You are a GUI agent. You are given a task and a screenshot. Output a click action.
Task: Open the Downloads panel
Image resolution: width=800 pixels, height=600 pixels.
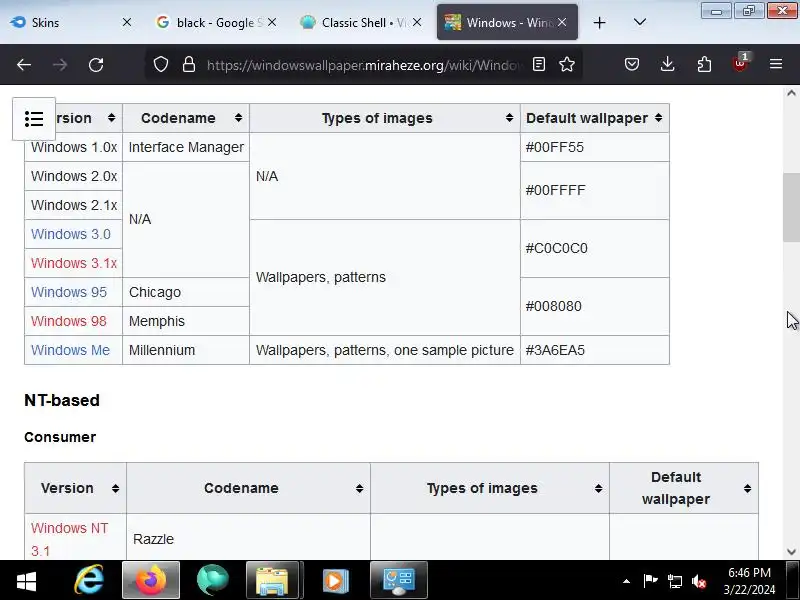click(x=667, y=64)
